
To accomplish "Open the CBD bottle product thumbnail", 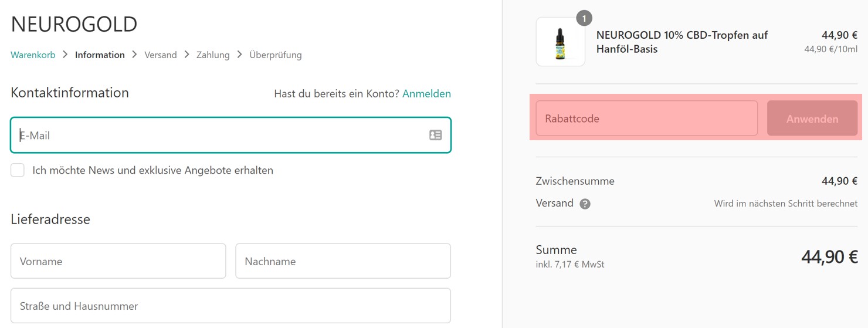I will pos(560,42).
